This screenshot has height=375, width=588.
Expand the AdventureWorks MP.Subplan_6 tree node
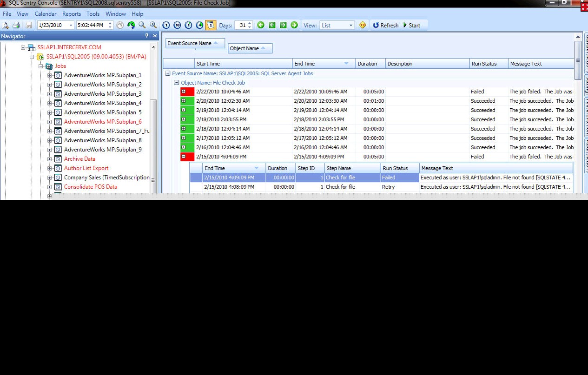[50, 122]
